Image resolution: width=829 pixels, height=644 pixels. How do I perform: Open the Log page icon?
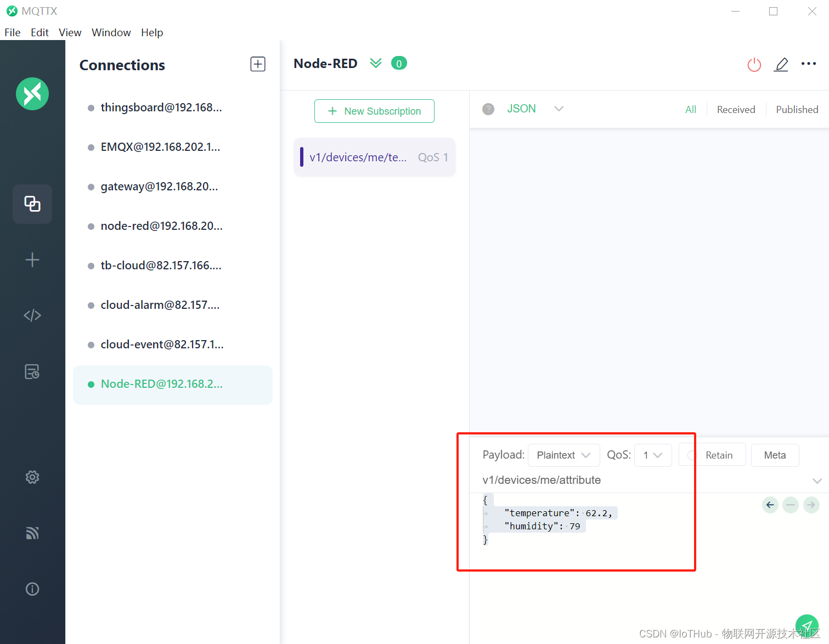(32, 372)
